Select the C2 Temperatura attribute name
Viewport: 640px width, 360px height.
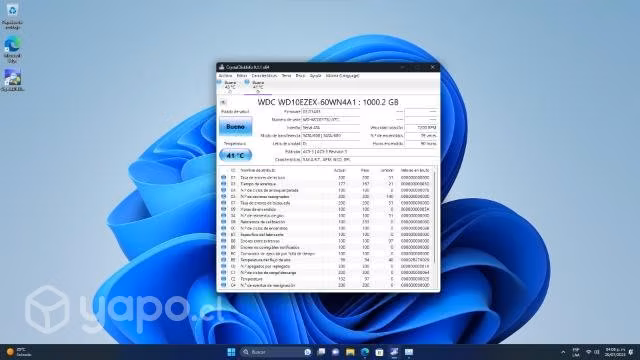pos(251,279)
